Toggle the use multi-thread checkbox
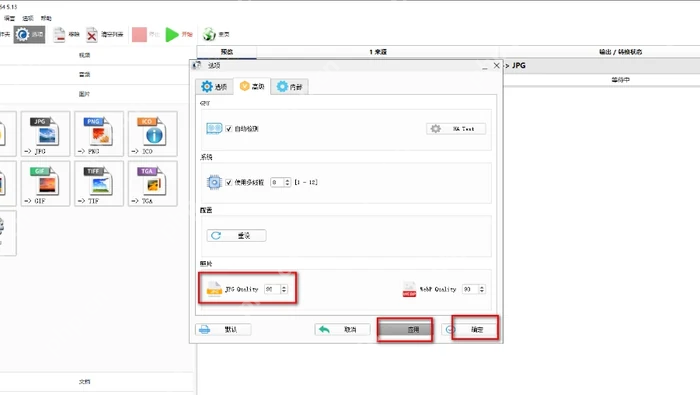Image resolution: width=700 pixels, height=395 pixels. 229,182
